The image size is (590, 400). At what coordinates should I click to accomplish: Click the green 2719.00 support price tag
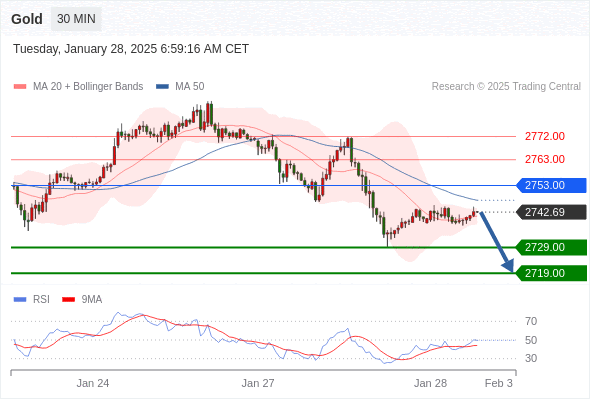click(551, 273)
